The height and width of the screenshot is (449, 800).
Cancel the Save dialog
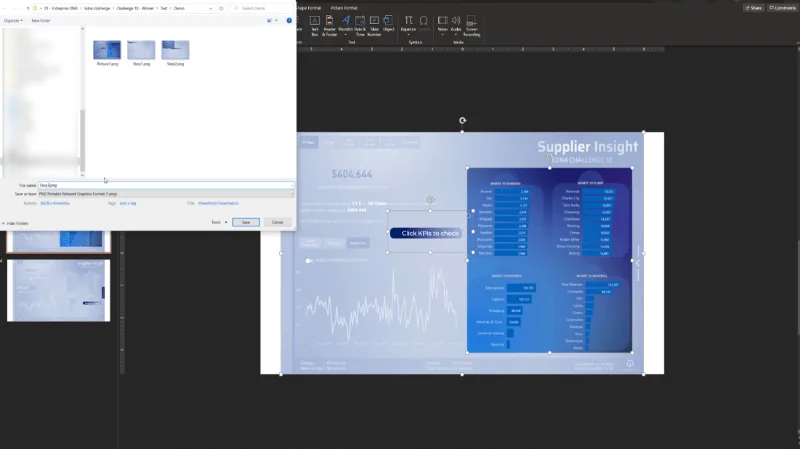point(277,222)
